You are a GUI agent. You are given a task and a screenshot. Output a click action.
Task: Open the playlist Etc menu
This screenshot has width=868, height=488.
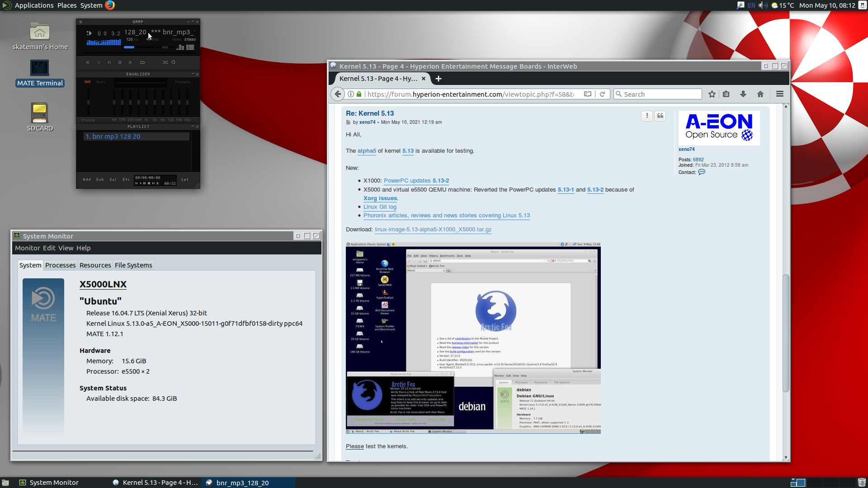coord(126,179)
